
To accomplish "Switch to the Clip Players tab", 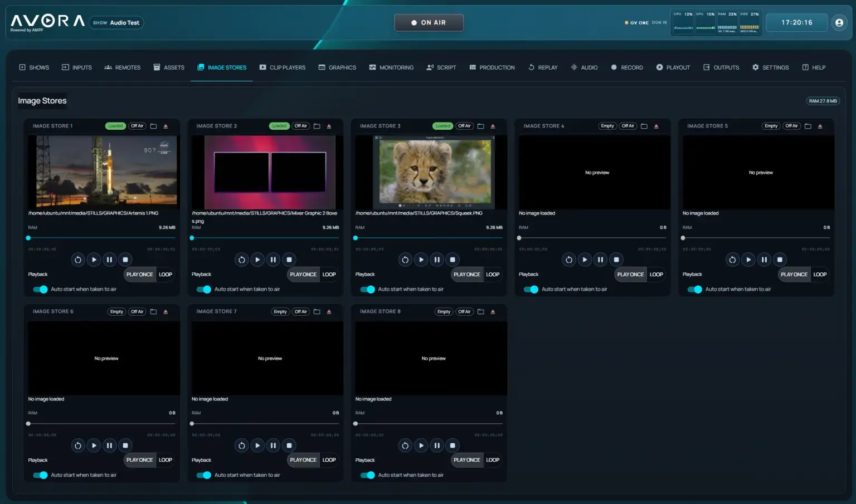I will (x=283, y=67).
